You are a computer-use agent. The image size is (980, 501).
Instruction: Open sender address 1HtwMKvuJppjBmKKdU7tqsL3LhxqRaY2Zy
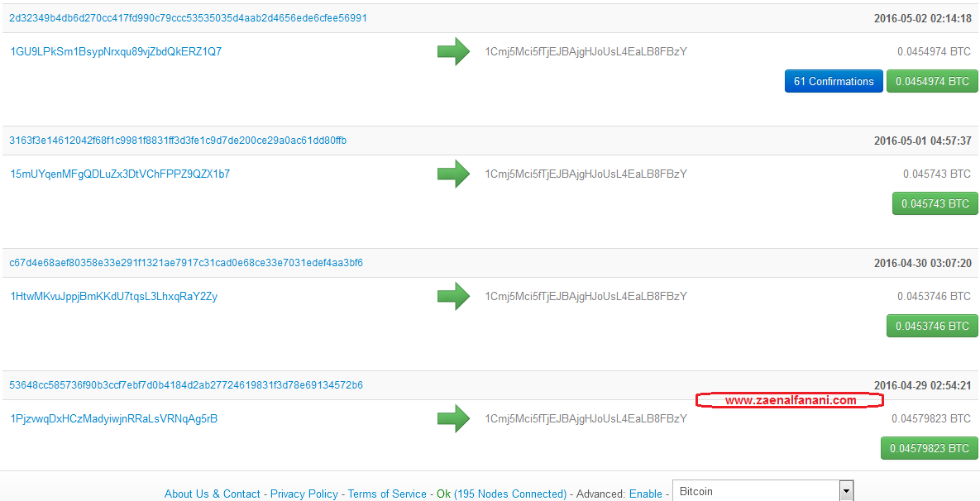(x=114, y=297)
